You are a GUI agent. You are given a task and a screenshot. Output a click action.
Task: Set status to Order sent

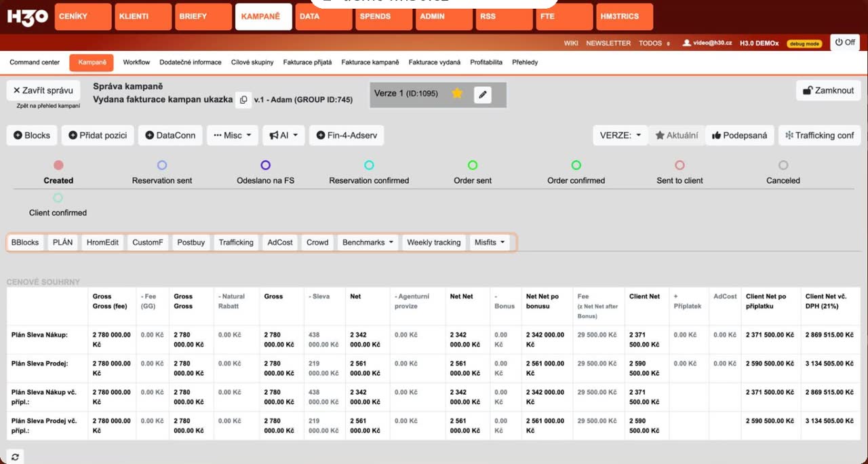coord(473,165)
